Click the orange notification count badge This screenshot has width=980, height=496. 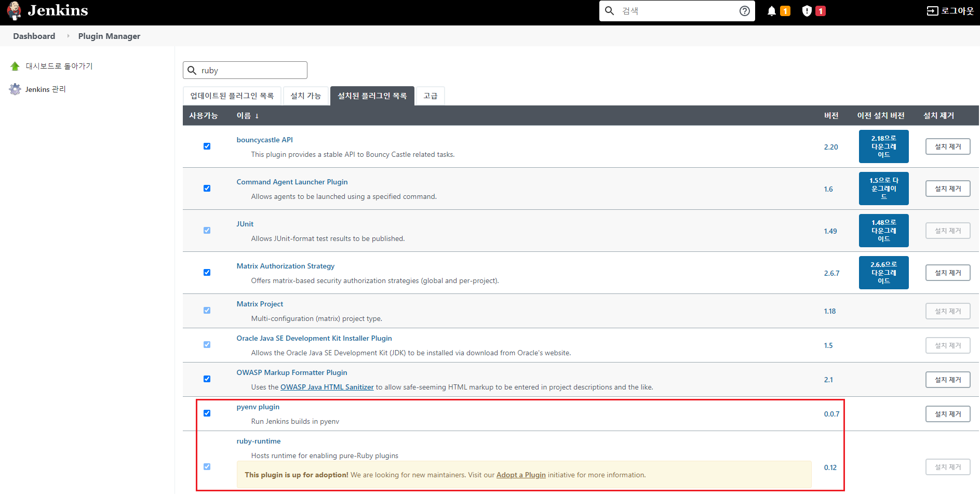(785, 11)
